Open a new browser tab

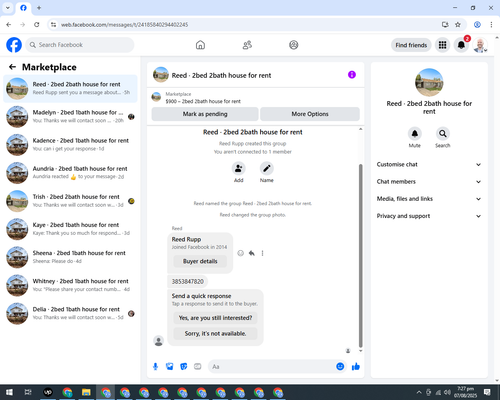tap(39, 8)
